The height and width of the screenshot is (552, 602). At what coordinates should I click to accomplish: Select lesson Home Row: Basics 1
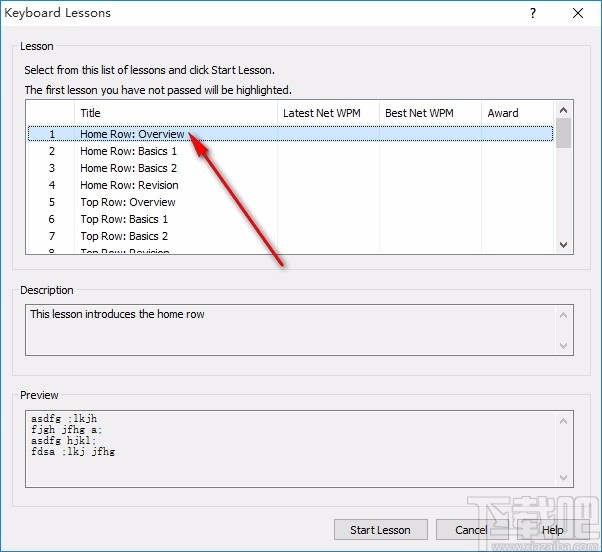tap(290, 151)
